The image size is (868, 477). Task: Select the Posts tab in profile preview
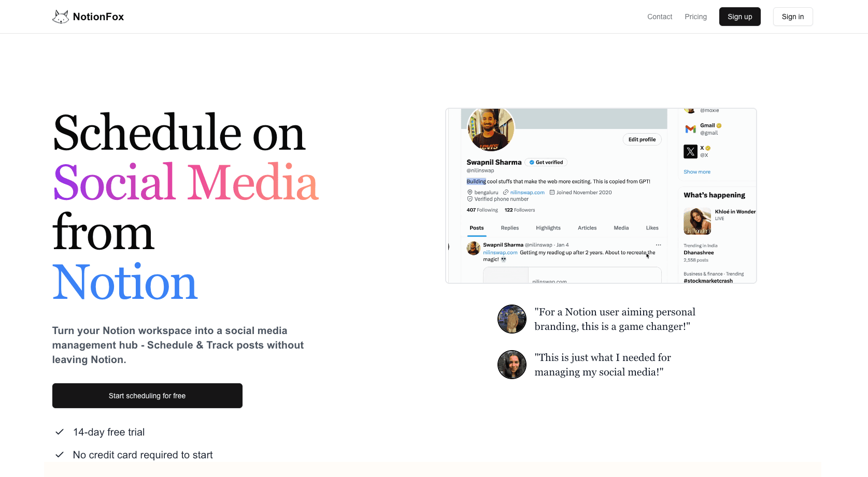pos(477,228)
